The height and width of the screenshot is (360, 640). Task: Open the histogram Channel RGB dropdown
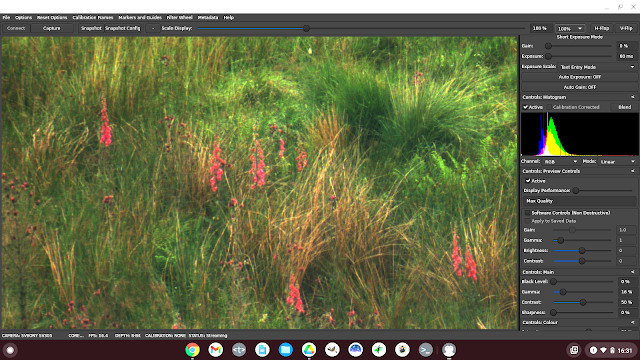pos(560,162)
